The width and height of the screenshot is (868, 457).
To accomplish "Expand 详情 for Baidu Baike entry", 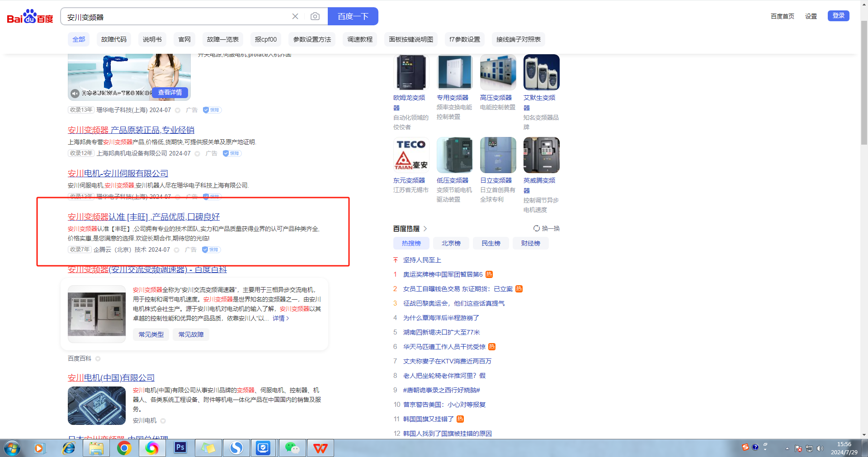I will tap(280, 318).
